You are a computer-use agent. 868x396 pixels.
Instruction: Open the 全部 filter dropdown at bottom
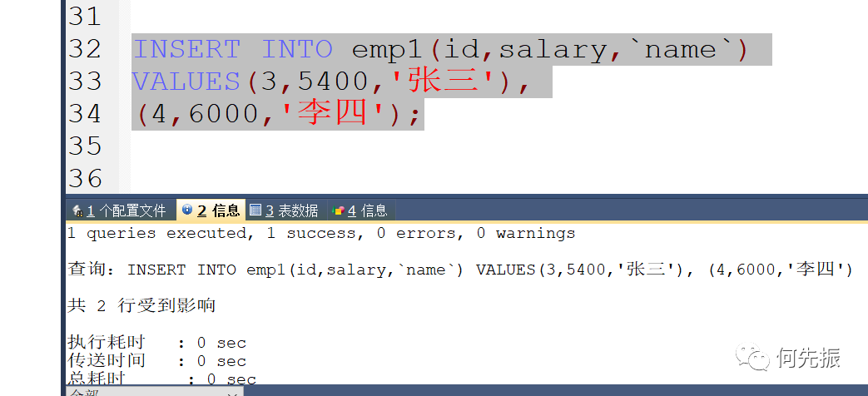click(155, 392)
